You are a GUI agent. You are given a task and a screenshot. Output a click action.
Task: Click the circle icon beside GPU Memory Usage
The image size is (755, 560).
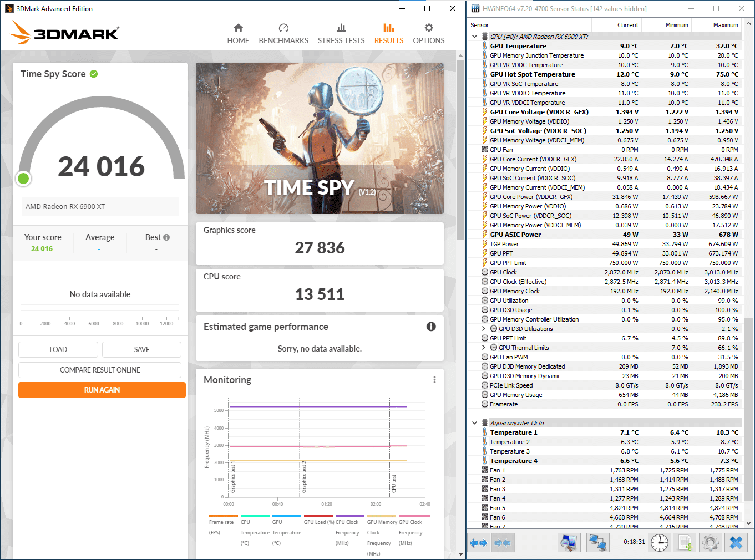pyautogui.click(x=484, y=395)
